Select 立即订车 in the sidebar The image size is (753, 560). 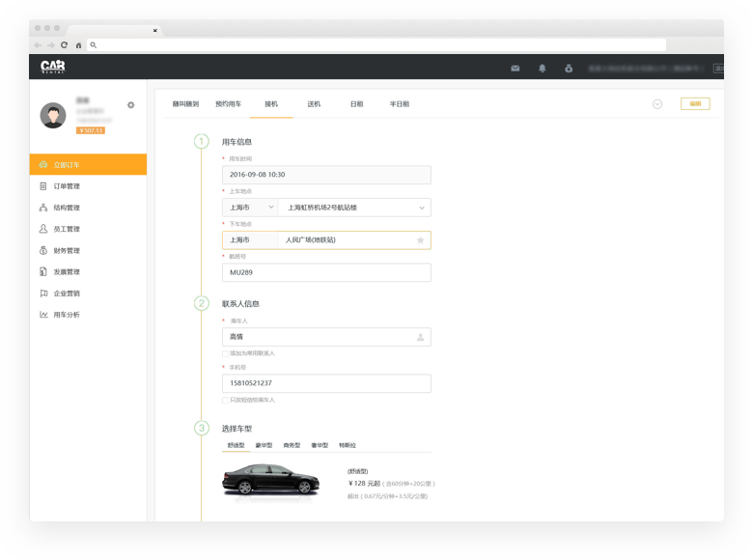click(89, 165)
